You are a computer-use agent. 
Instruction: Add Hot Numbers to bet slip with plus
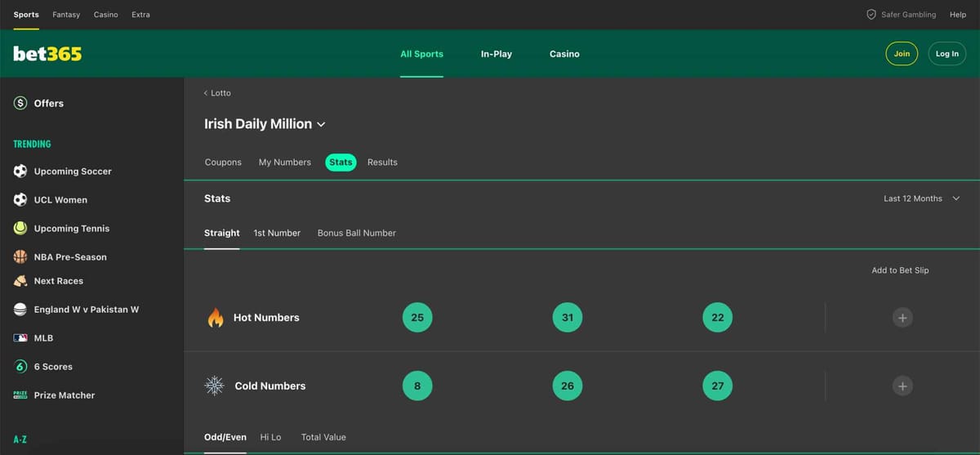click(902, 318)
